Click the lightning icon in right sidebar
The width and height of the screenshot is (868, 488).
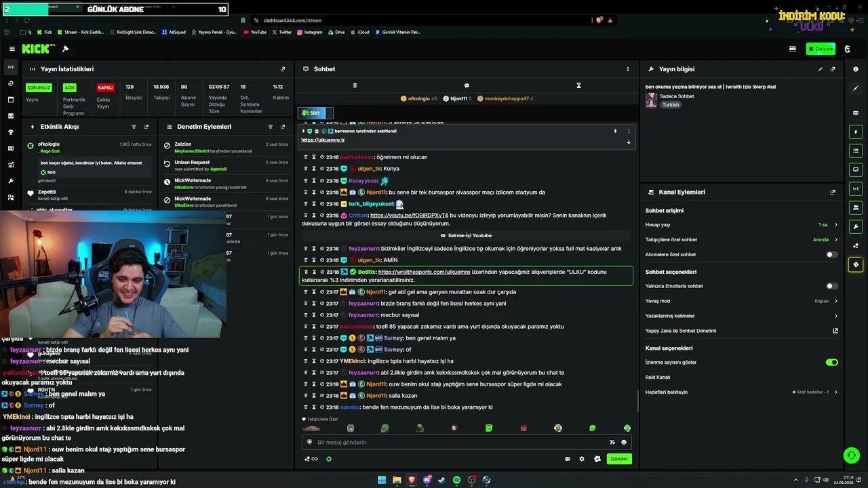click(x=856, y=131)
